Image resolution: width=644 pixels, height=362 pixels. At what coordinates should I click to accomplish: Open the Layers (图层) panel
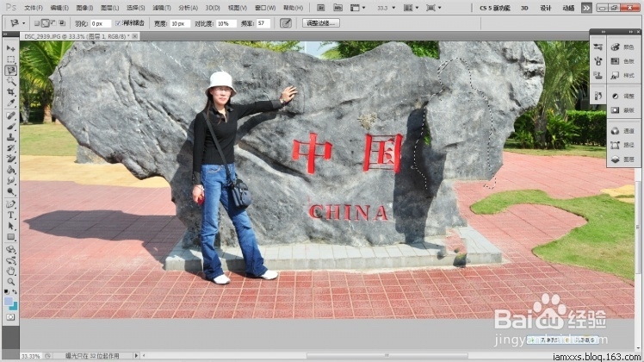coord(623,159)
